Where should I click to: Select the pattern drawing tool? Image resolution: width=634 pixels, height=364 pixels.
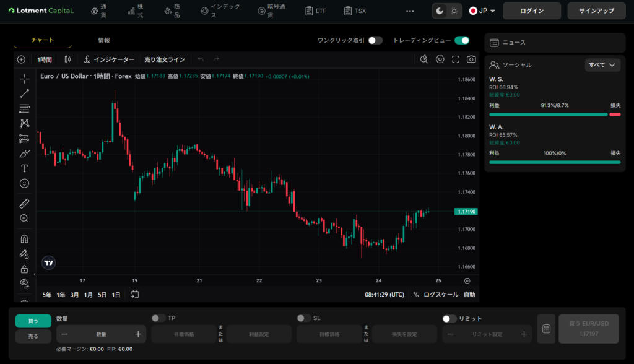pos(24,123)
